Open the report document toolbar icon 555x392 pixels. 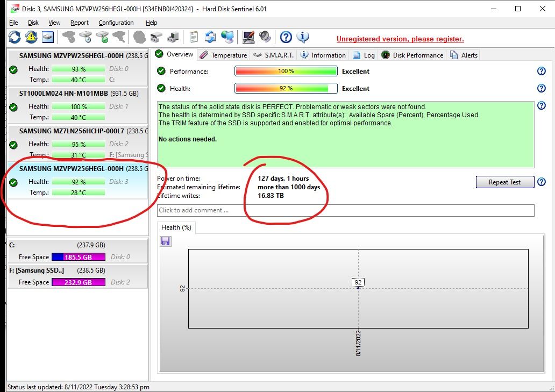point(194,37)
